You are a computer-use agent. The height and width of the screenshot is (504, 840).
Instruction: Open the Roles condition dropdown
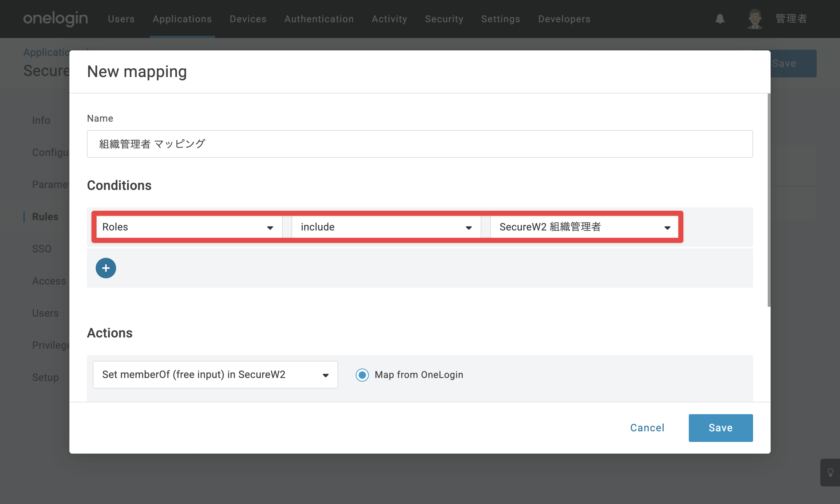coord(188,227)
